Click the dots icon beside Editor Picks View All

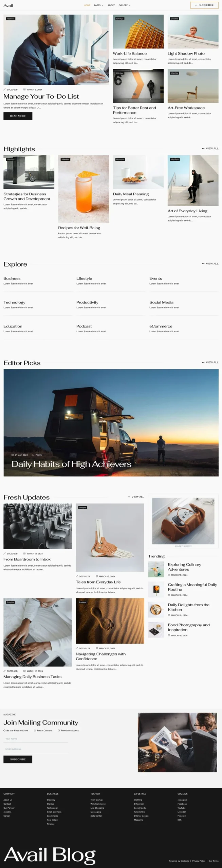click(x=203, y=362)
